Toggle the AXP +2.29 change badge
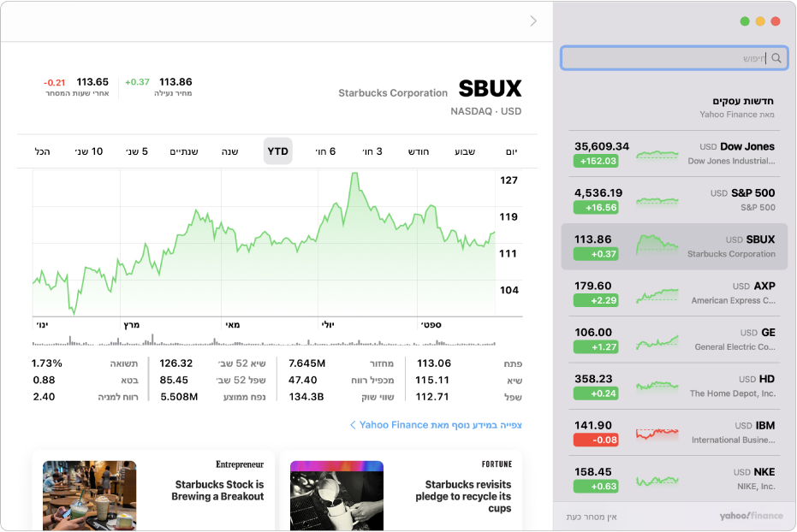797x532 pixels. (x=596, y=300)
